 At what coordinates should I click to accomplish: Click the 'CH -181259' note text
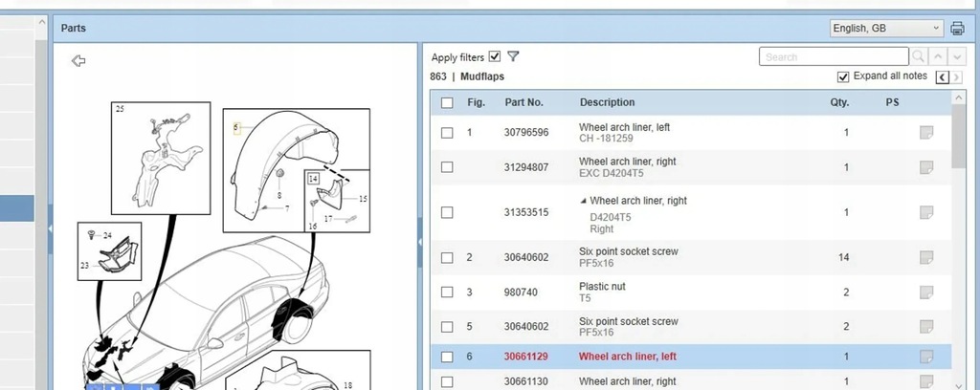606,139
